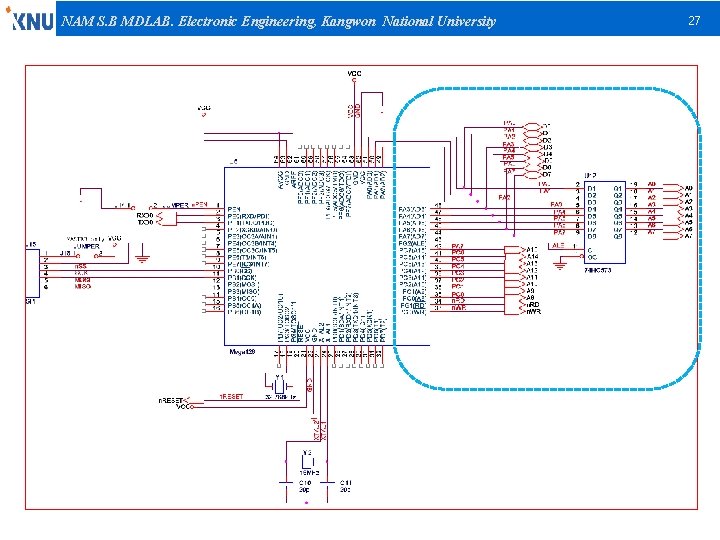Click the AREF pin label on the Mega128
720x540 pixels.
coord(294,180)
